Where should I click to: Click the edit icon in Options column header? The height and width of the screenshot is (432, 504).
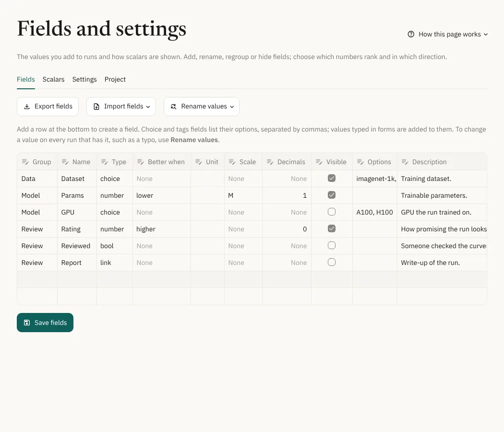click(360, 162)
